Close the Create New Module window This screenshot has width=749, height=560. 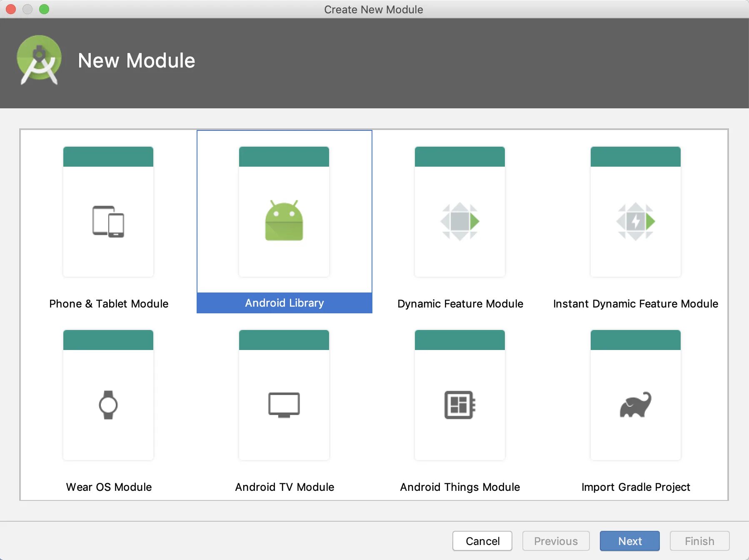coord(11,9)
